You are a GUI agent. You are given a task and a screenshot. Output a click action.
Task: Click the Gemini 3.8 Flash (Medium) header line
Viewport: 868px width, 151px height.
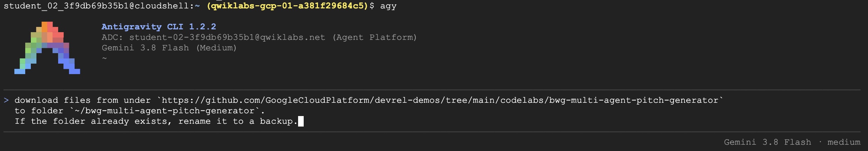coord(169,48)
